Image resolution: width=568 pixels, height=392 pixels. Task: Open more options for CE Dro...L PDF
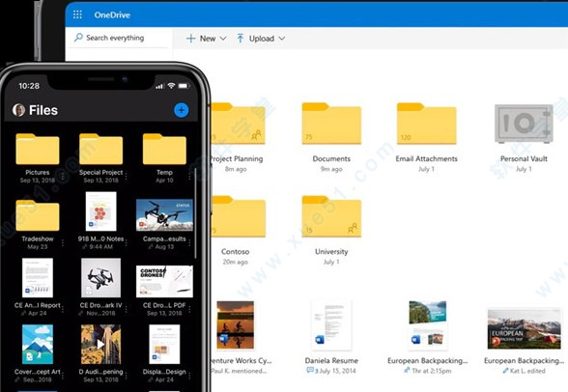pos(189,309)
